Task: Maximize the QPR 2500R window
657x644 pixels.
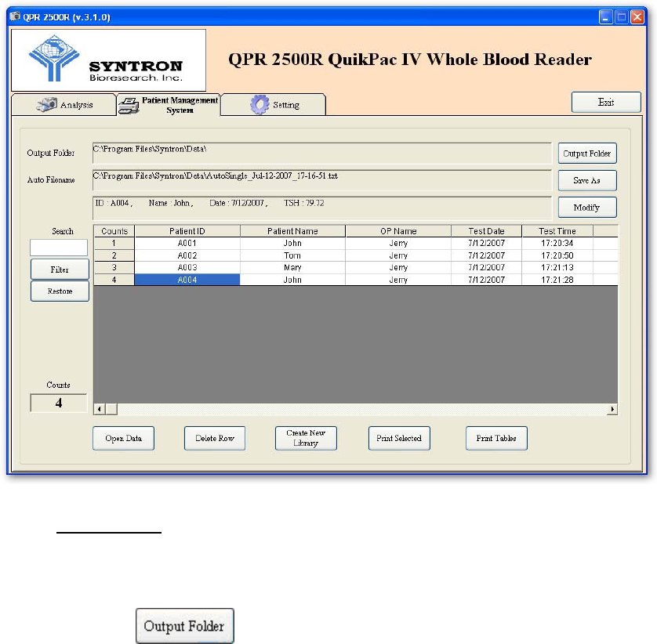Action: [622, 17]
